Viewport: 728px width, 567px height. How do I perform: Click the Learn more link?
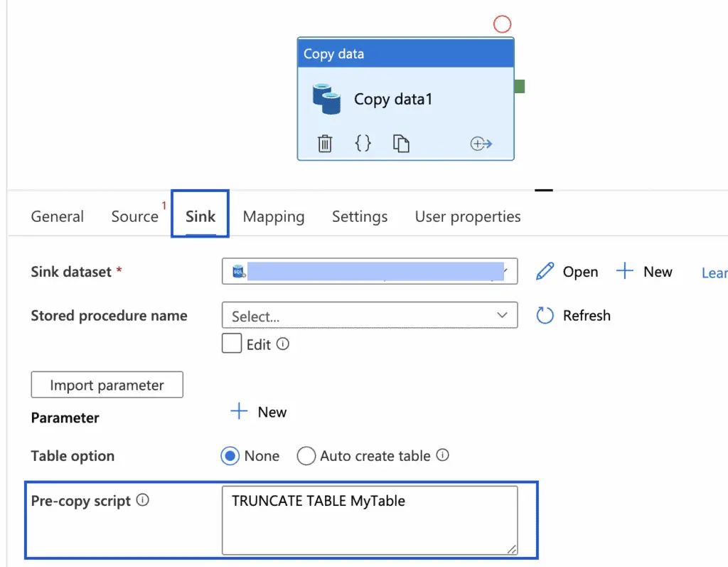point(714,272)
